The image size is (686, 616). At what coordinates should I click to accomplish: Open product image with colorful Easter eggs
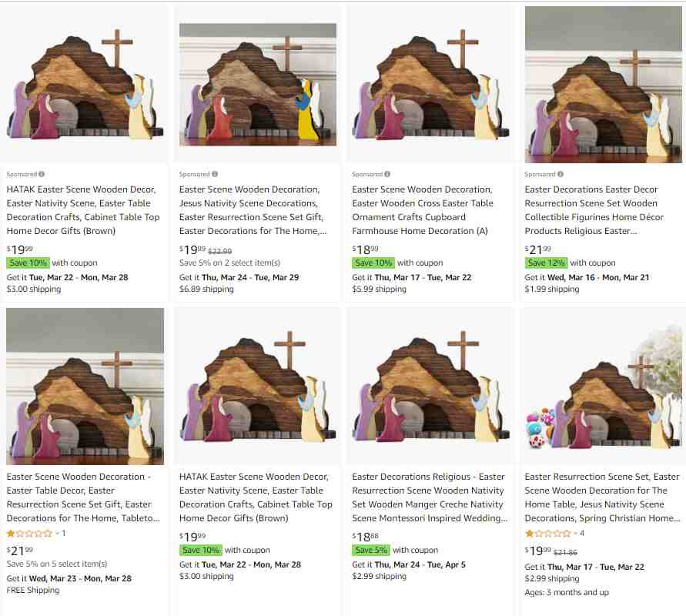pos(604,387)
